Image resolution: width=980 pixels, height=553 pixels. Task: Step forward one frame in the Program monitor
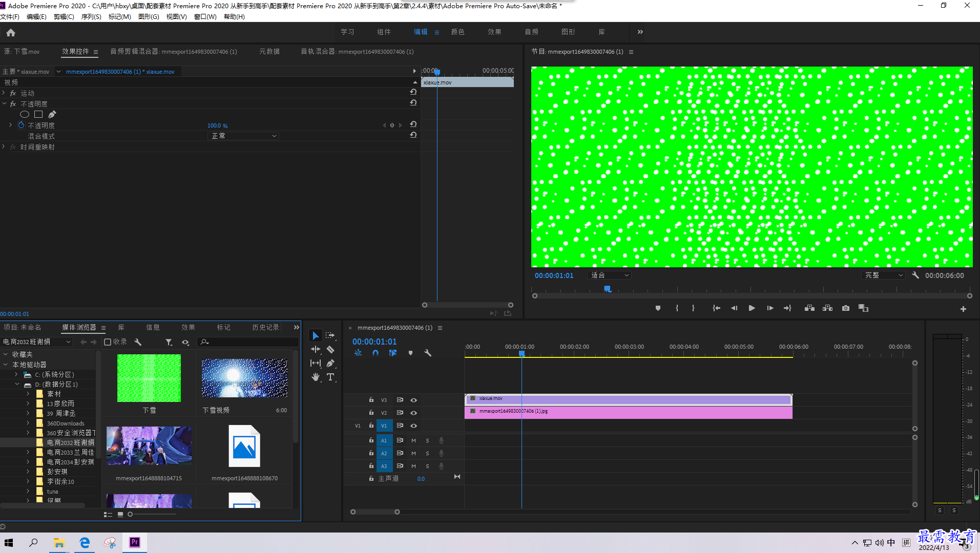tap(770, 308)
